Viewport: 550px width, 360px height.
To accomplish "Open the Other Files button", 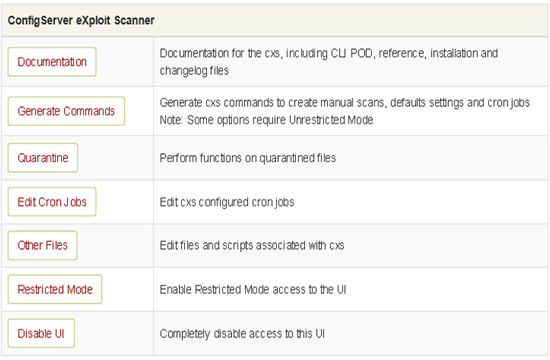I will (42, 245).
